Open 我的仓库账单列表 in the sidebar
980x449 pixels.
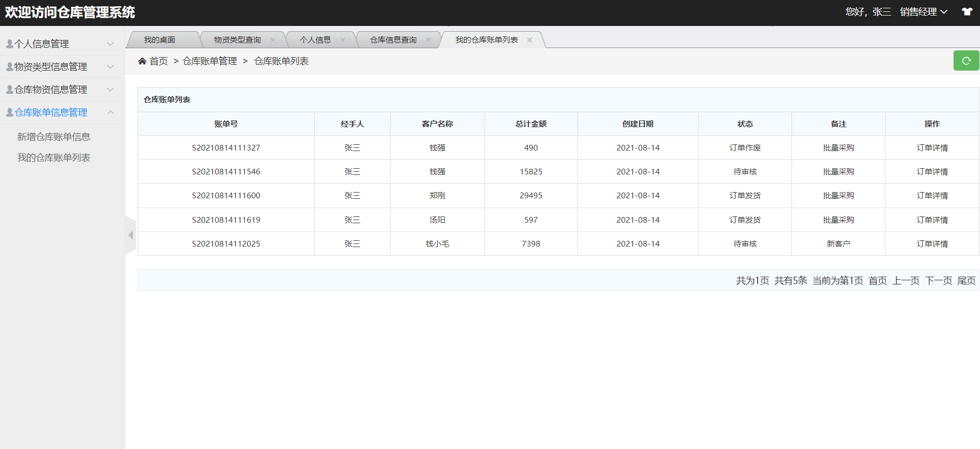pyautogui.click(x=54, y=158)
